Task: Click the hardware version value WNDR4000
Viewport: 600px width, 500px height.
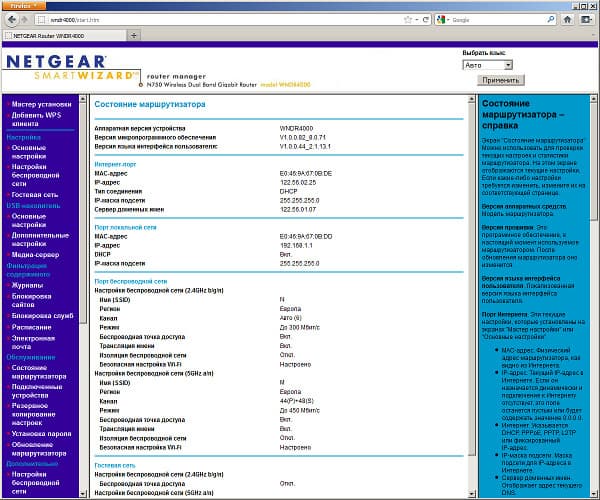Action: tap(296, 128)
